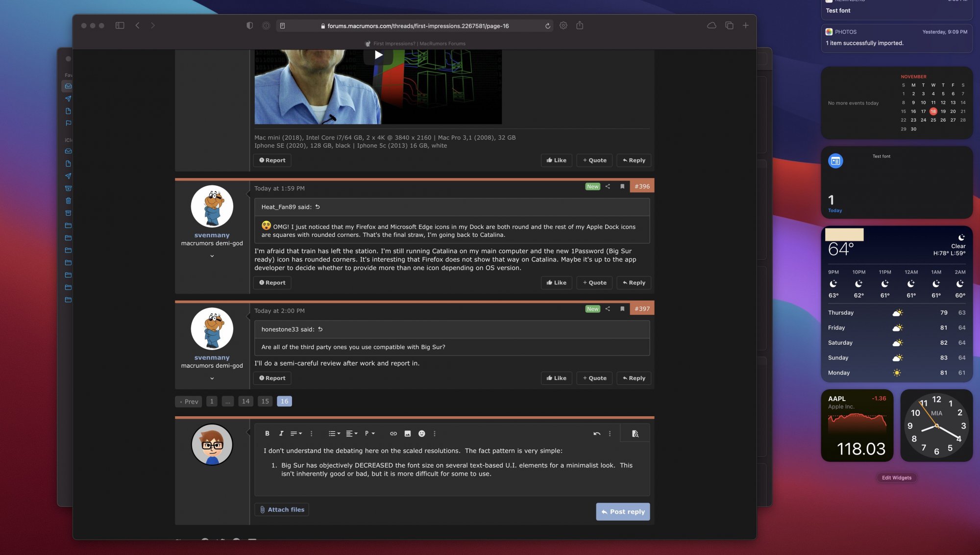The width and height of the screenshot is (980, 555).
Task: Share post #396
Action: (x=608, y=186)
